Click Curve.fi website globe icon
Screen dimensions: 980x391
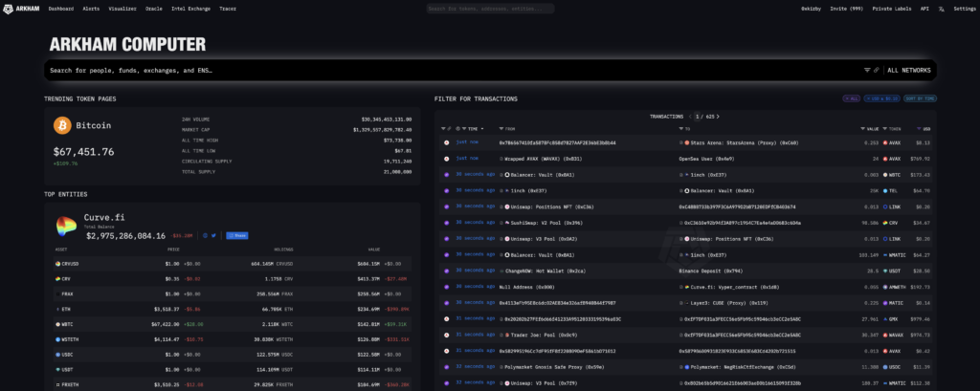coord(205,235)
